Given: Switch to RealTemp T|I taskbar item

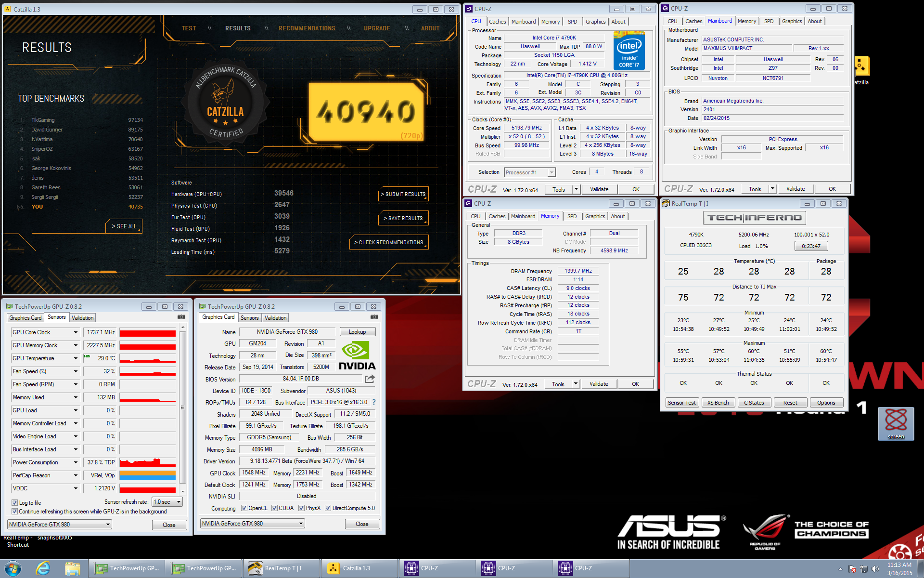Looking at the screenshot, I should click(282, 568).
